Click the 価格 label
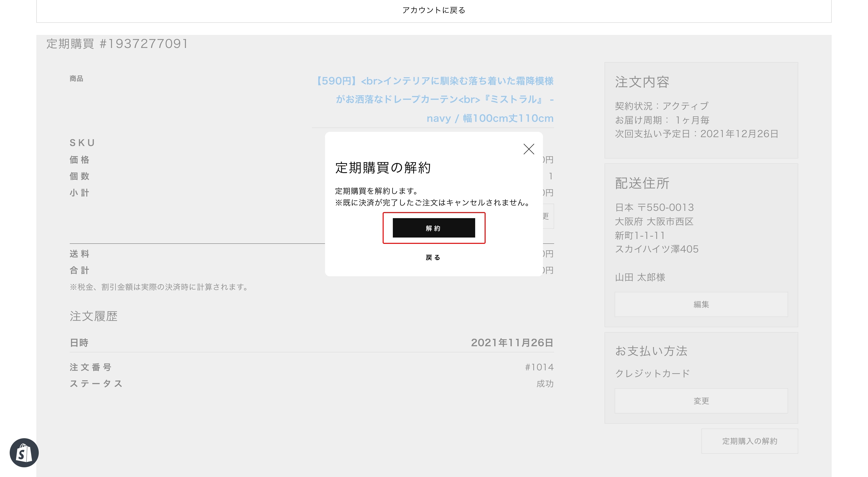Image resolution: width=868 pixels, height=477 pixels. [79, 159]
